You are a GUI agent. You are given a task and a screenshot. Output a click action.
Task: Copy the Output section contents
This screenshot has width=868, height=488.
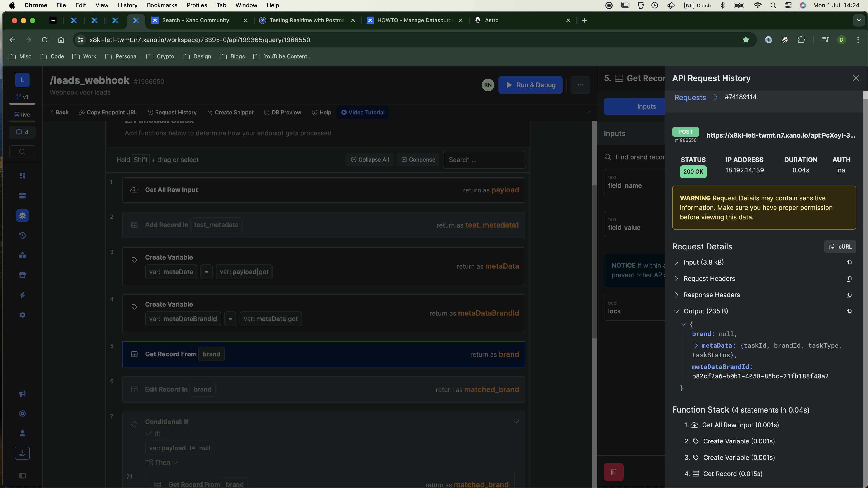point(849,312)
